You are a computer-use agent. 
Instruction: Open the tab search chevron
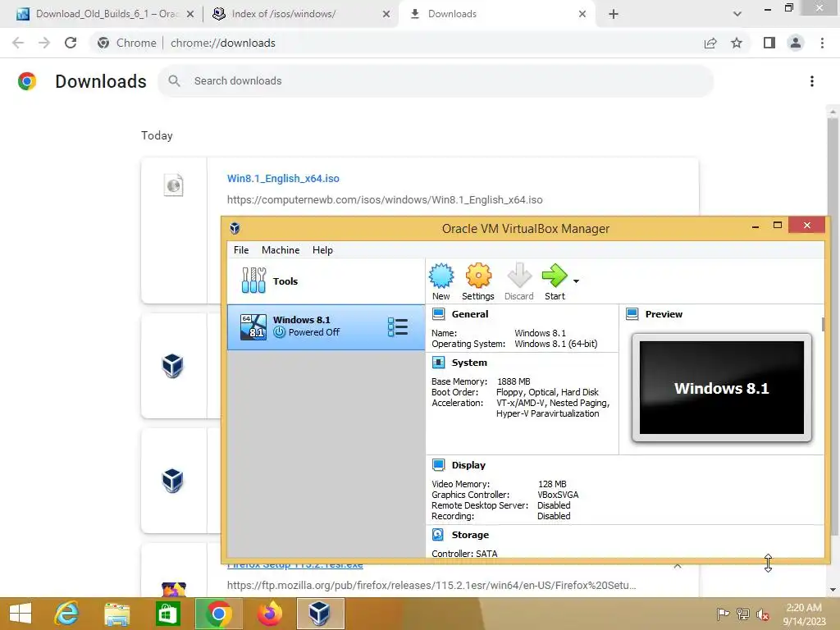(737, 14)
